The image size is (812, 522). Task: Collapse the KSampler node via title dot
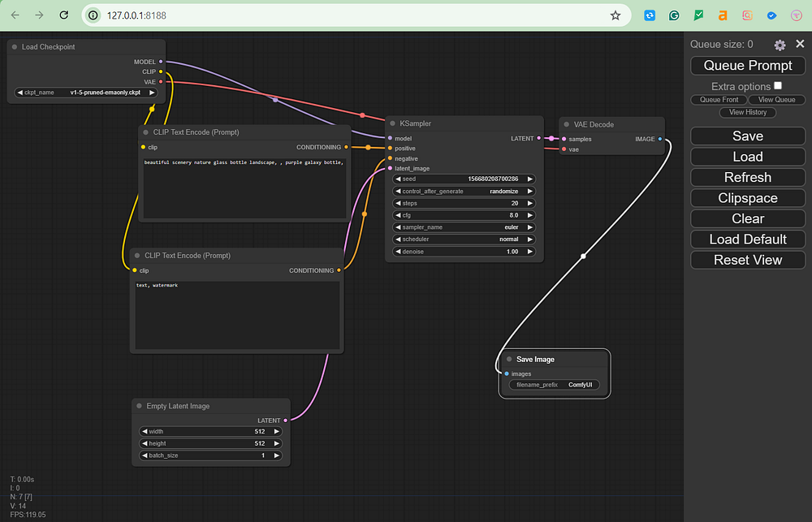point(393,124)
